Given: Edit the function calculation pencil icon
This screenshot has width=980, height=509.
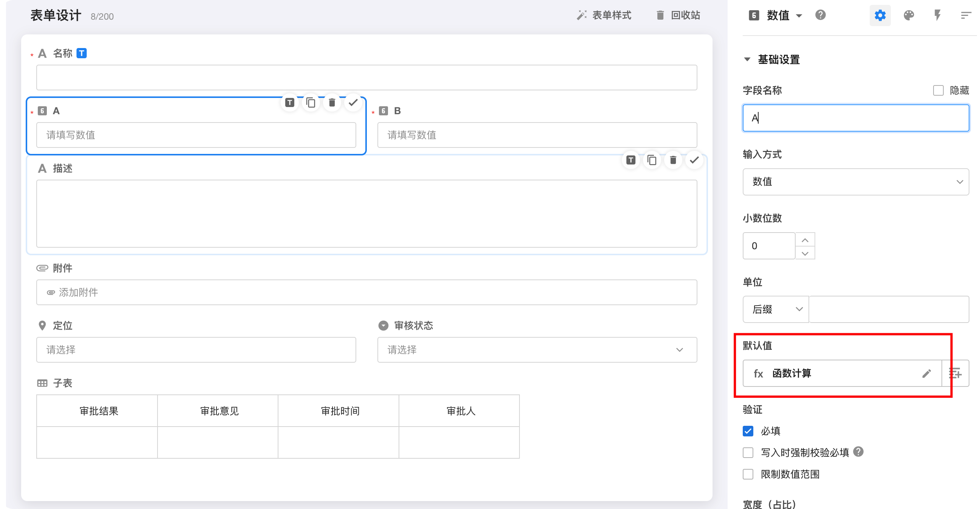Looking at the screenshot, I should (x=926, y=374).
